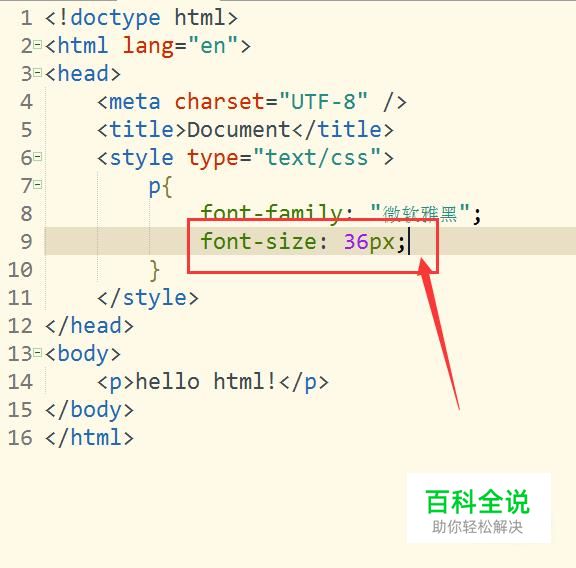Click the opening body tag
Viewport: 576px width, 568px height.
(83, 354)
